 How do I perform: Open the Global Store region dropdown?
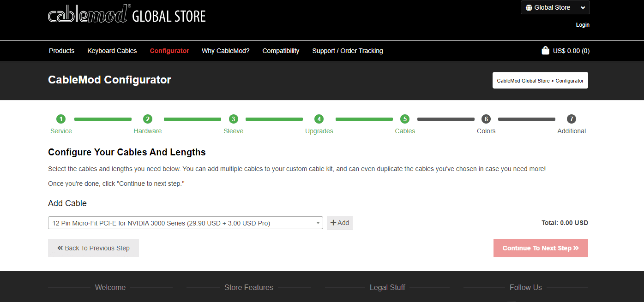tap(555, 7)
